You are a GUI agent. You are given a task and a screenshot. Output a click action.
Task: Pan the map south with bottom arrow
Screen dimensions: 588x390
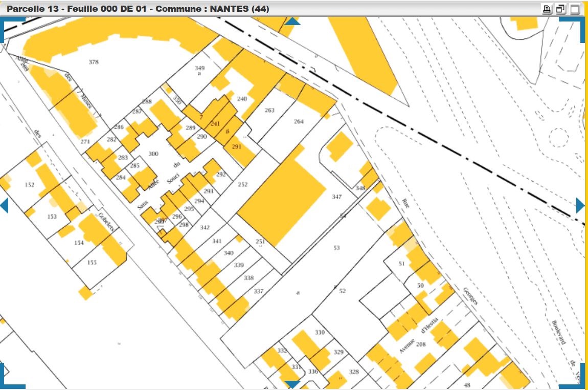[292, 384]
